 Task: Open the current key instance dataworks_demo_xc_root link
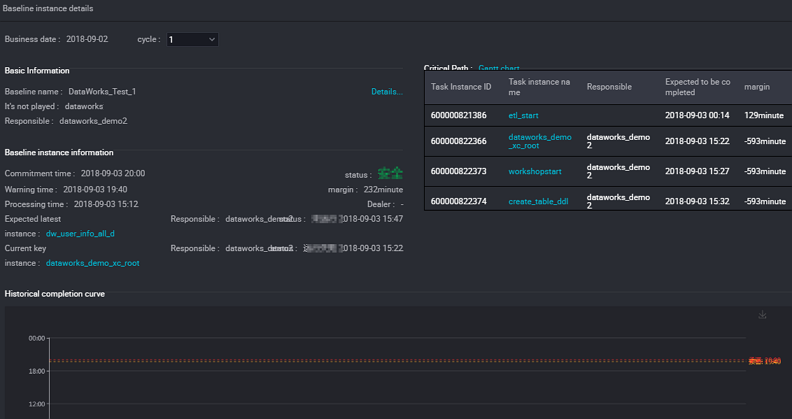pyautogui.click(x=92, y=263)
